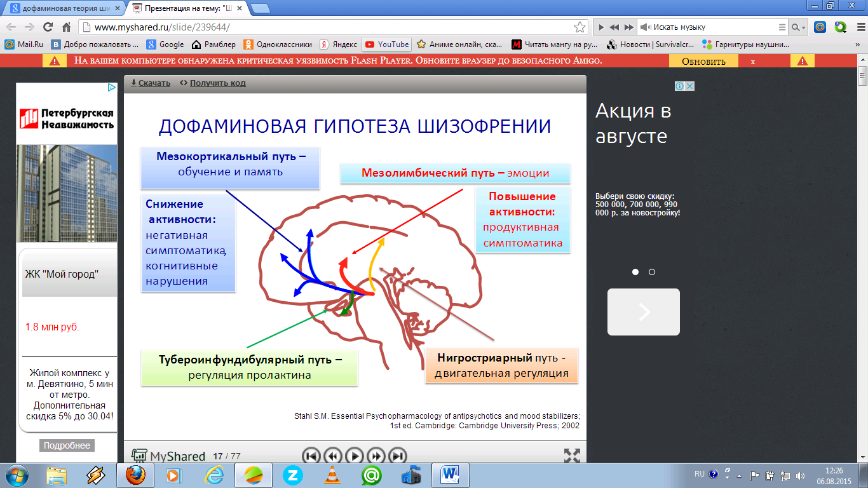The height and width of the screenshot is (488, 868).
Task: Switch to the дофаминовая теория tab
Action: tap(62, 8)
